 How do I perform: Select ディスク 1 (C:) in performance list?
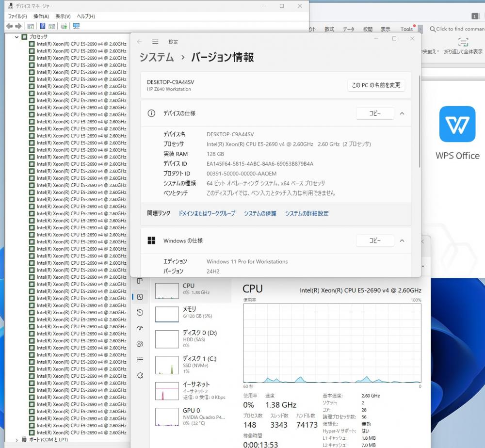pyautogui.click(x=191, y=365)
